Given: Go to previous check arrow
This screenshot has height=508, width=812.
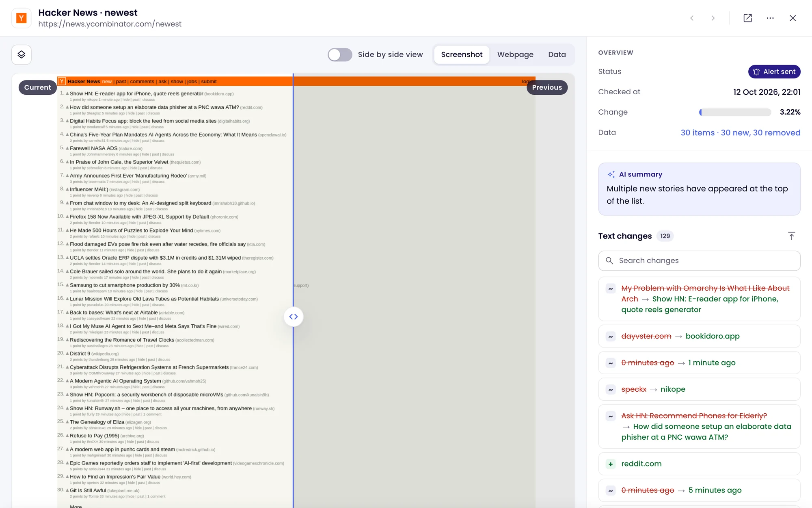Looking at the screenshot, I should (692, 18).
